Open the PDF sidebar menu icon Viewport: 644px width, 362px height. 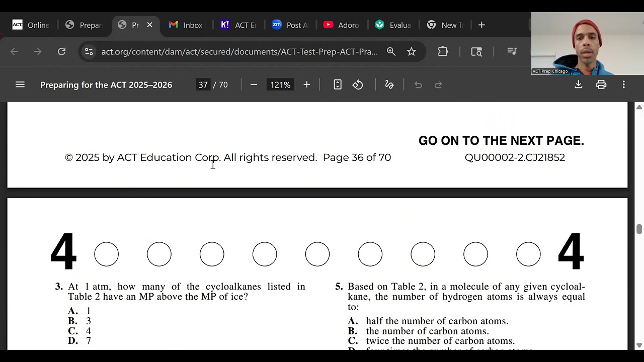(x=20, y=85)
